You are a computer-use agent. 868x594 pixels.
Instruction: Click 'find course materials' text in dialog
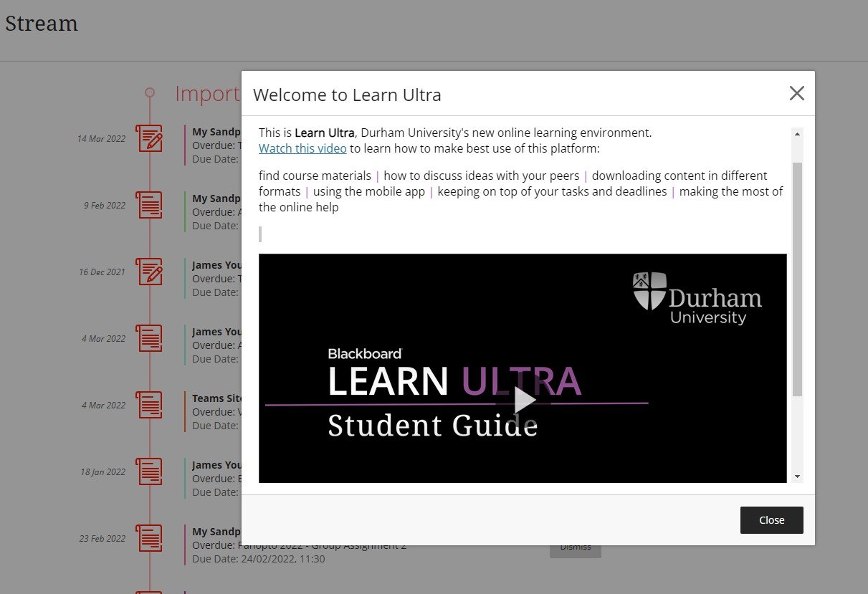pyautogui.click(x=315, y=176)
